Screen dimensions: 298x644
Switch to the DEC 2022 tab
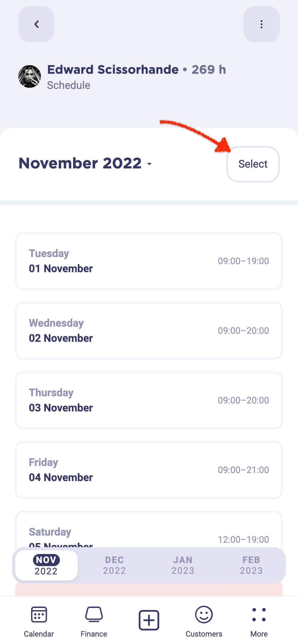[x=114, y=565]
